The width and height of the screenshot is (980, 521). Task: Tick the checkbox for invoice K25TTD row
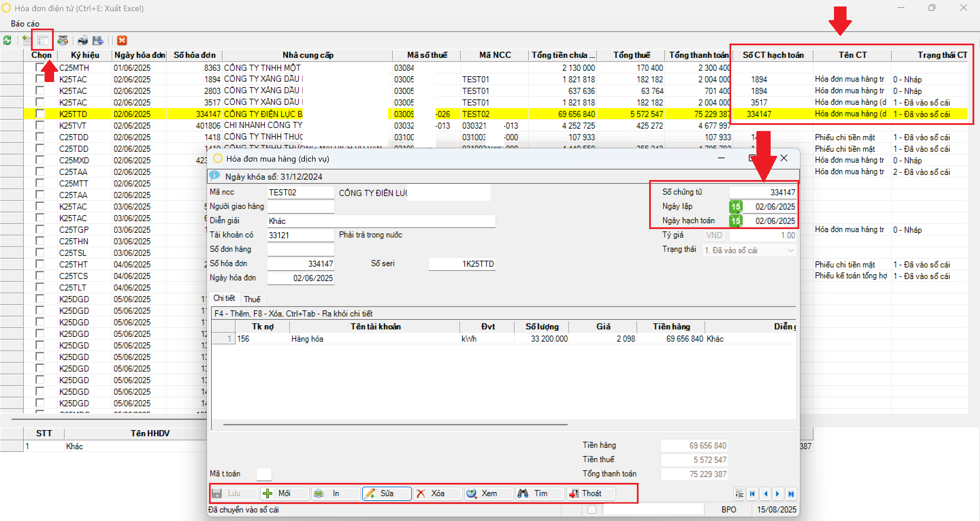39,114
